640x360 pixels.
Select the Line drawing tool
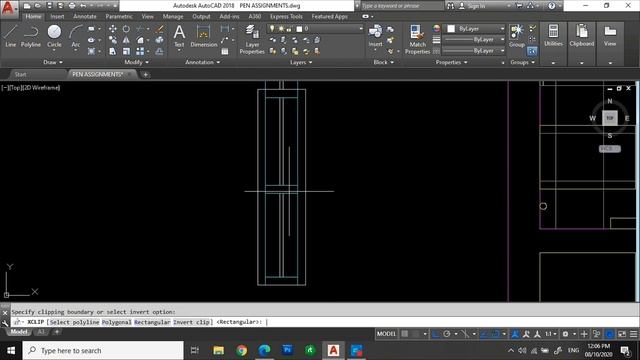(x=11, y=36)
